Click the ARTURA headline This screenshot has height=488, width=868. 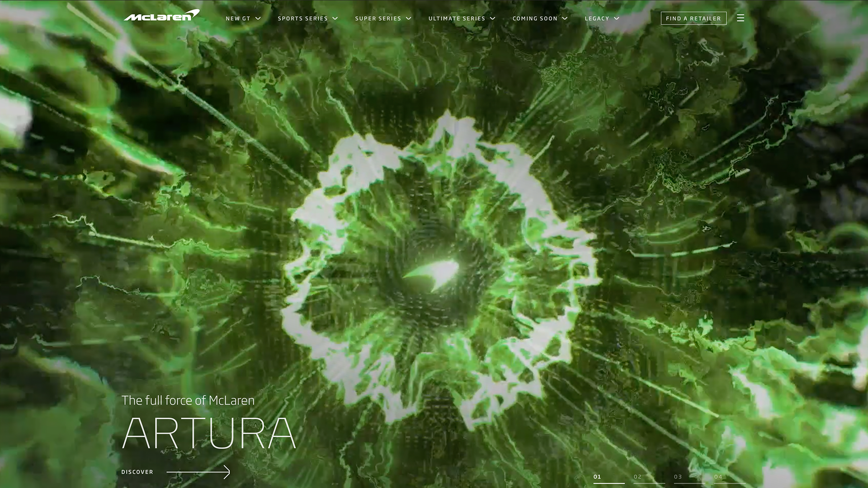coord(209,433)
